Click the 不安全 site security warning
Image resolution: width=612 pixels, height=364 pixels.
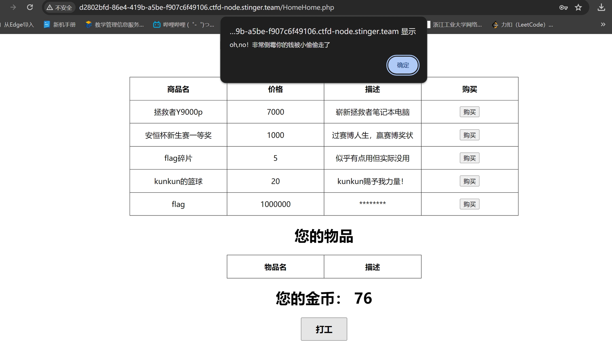pos(59,7)
